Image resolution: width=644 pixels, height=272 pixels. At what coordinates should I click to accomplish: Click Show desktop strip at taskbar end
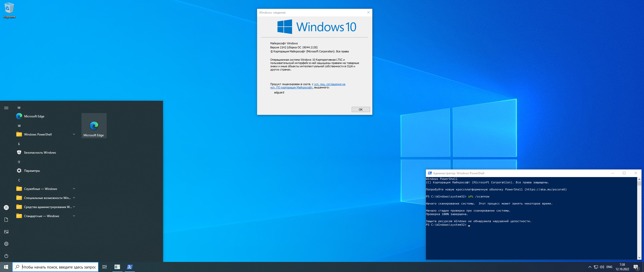pos(643,267)
